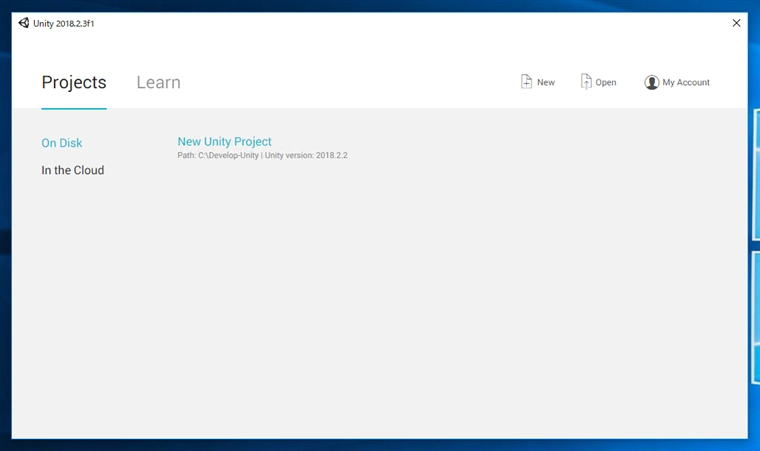The image size is (760, 451).
Task: Click the Unity 2018.2.3f1 window title
Action: [63, 23]
